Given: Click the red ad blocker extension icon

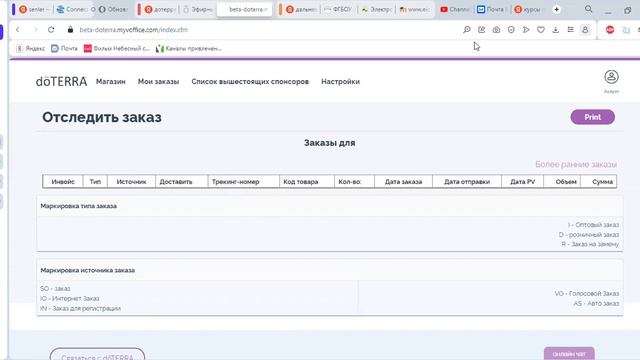Looking at the screenshot, I should click(610, 30).
